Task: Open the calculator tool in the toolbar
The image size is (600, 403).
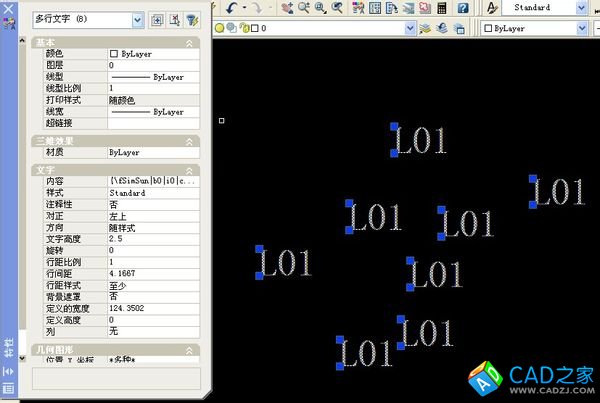Action: click(x=442, y=8)
